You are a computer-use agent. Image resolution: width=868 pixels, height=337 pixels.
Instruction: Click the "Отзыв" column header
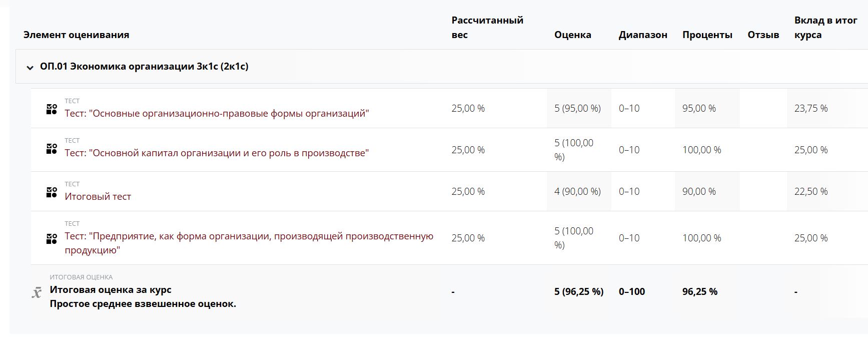coord(763,35)
